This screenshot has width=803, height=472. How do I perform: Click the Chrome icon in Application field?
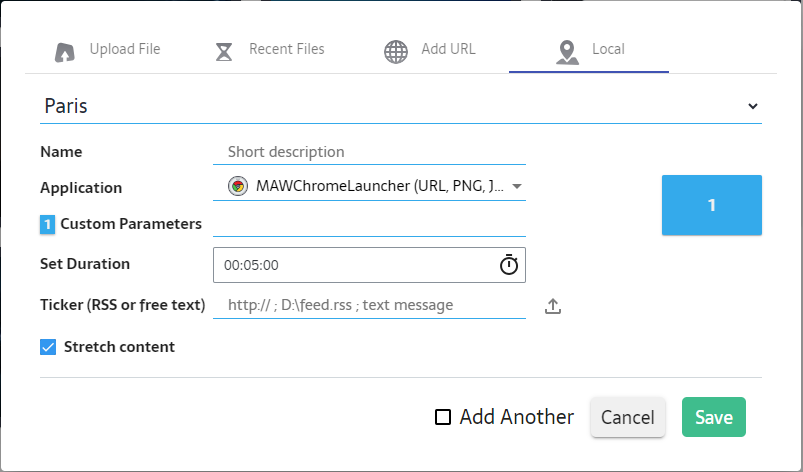[237, 186]
